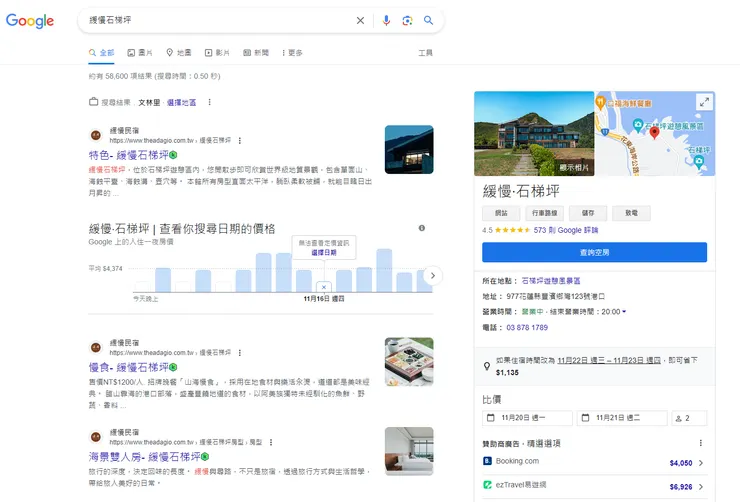
Task: Open the check-in date field 11月20日
Action: tap(527, 418)
